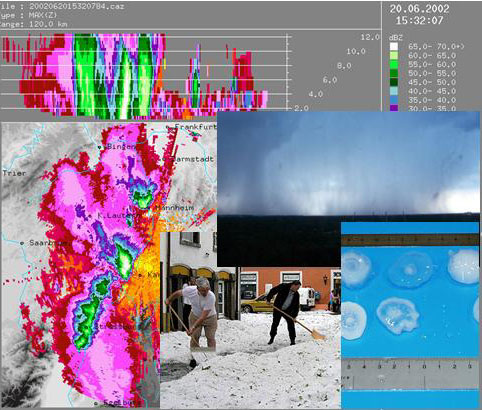This screenshot has width=482, height=410.
Task: Select the 35.0-40.0 dBZ blue swatch
Action: pyautogui.click(x=394, y=100)
